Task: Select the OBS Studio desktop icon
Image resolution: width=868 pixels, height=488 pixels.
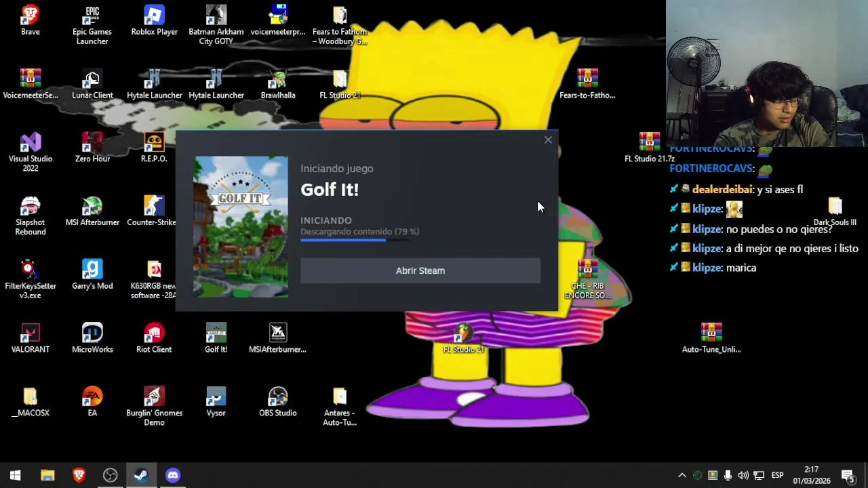Action: (278, 402)
